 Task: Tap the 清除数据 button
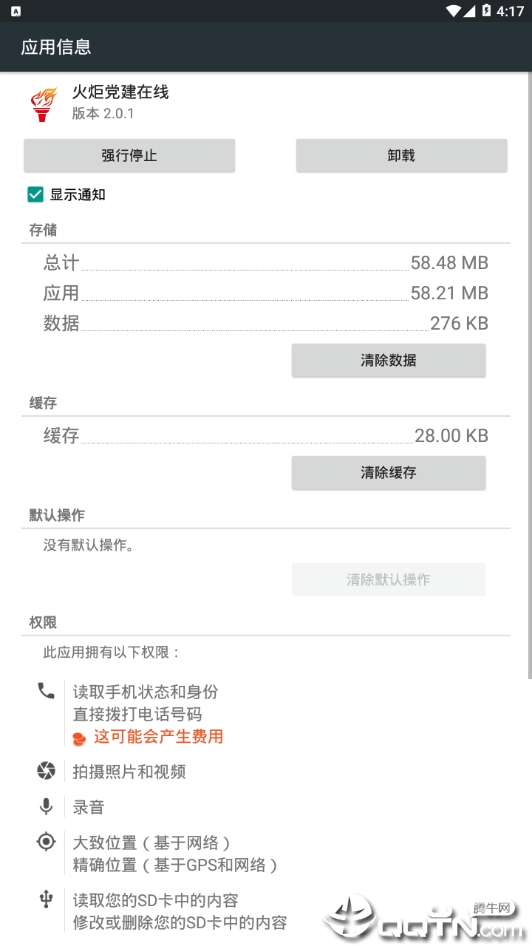(x=388, y=361)
